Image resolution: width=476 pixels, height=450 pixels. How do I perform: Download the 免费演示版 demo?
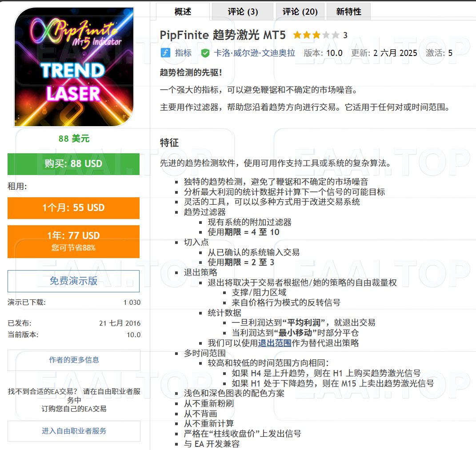73,281
